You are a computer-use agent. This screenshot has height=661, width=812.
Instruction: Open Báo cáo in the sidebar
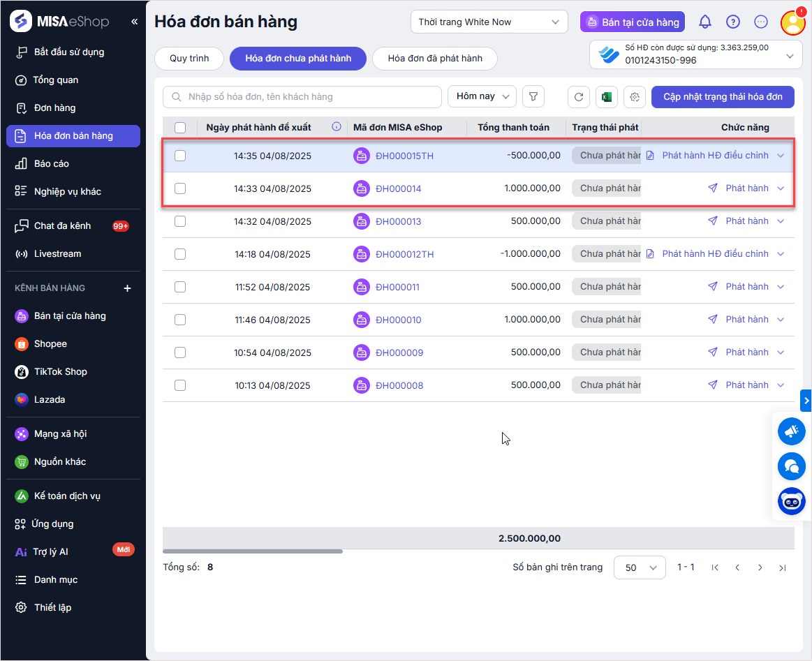coord(52,163)
